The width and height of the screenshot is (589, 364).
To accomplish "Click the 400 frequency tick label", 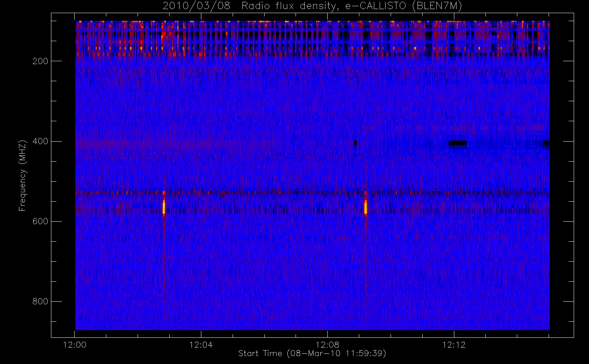I will pyautogui.click(x=40, y=141).
